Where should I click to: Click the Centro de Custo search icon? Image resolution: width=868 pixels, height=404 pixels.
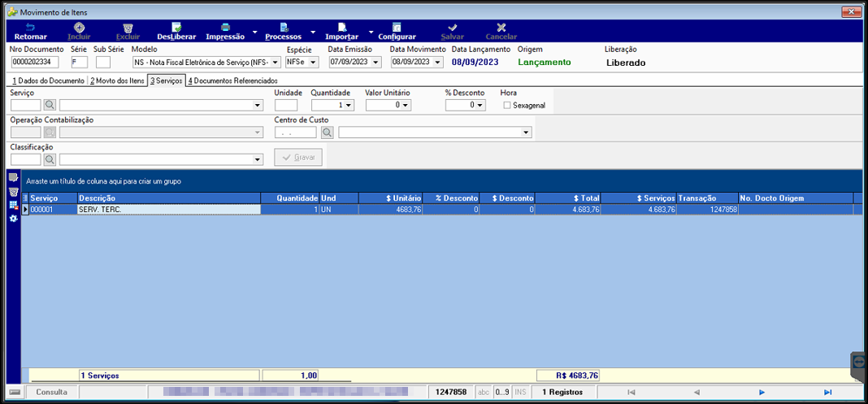[328, 132]
